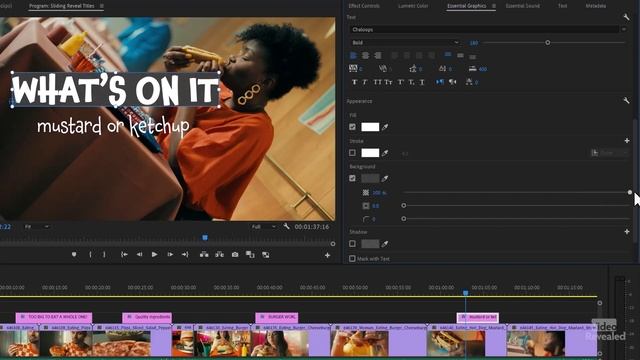Pick Background color with eyedropper
This screenshot has height=360, width=640.
[x=385, y=178]
